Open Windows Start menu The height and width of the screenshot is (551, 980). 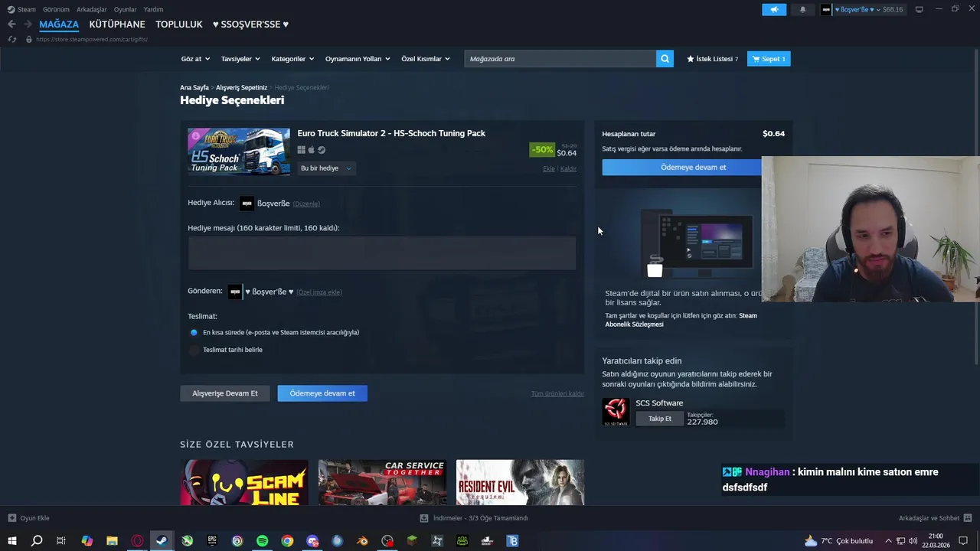[11, 541]
